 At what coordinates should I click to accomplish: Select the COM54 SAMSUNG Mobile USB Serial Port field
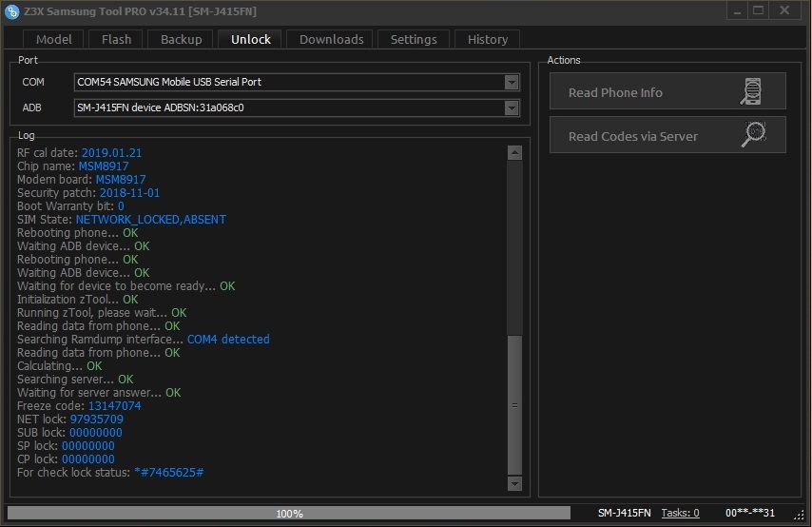click(x=297, y=83)
